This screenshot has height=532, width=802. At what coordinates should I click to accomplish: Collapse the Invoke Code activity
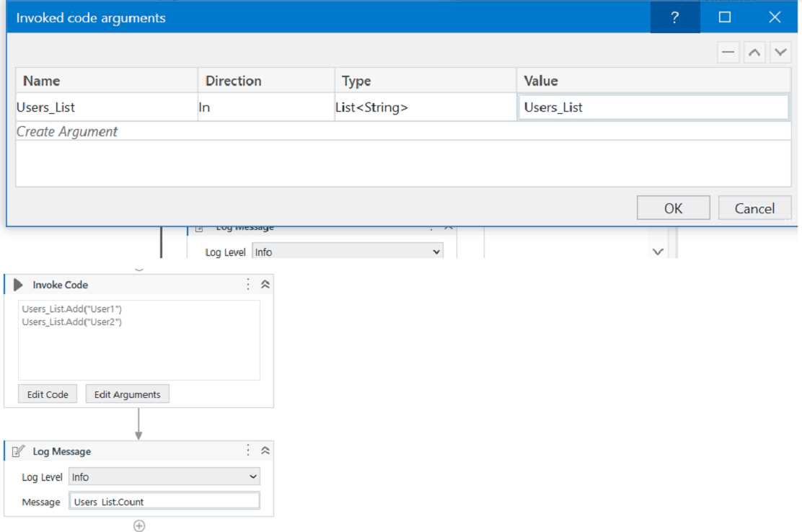[x=265, y=285]
